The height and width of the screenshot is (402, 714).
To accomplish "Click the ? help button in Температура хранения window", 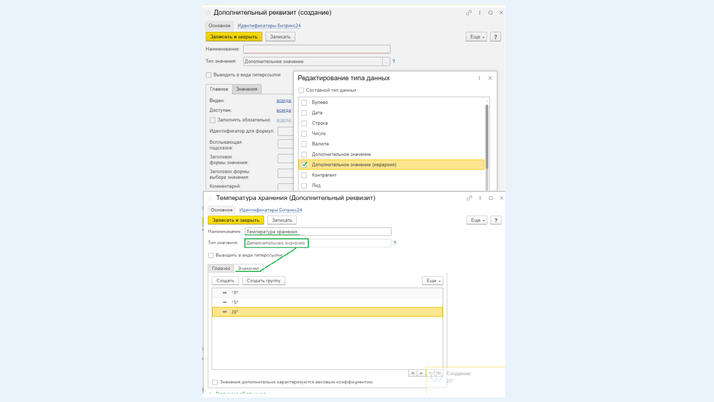I will [496, 220].
